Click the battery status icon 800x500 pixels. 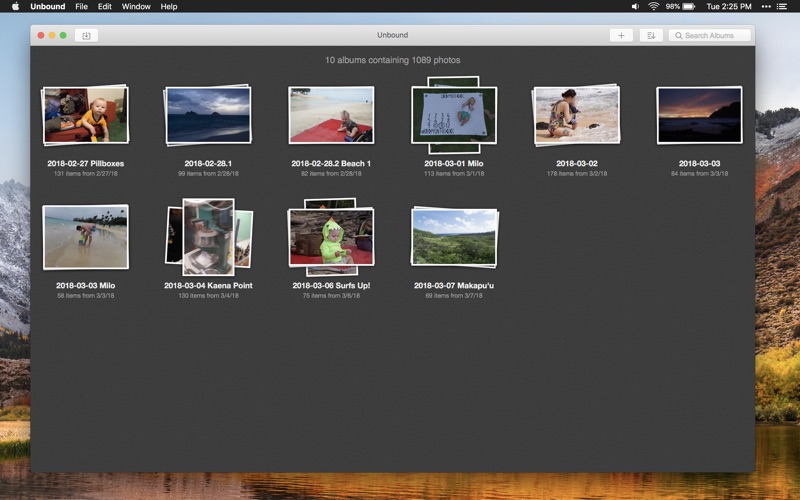(x=689, y=6)
